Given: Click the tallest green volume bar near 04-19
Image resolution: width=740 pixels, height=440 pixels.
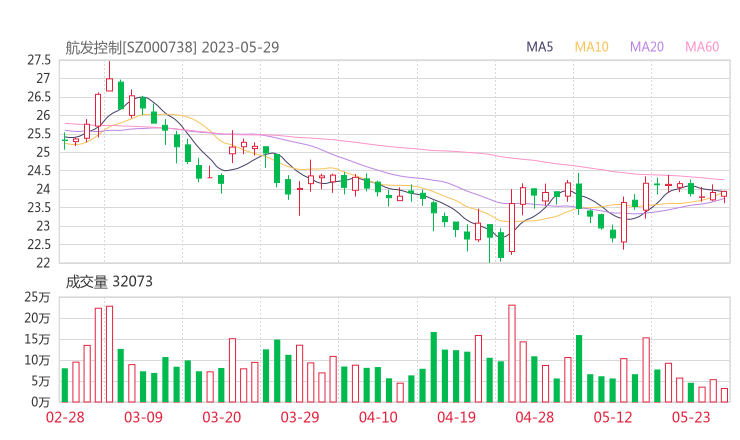Looking at the screenshot, I should [x=434, y=367].
